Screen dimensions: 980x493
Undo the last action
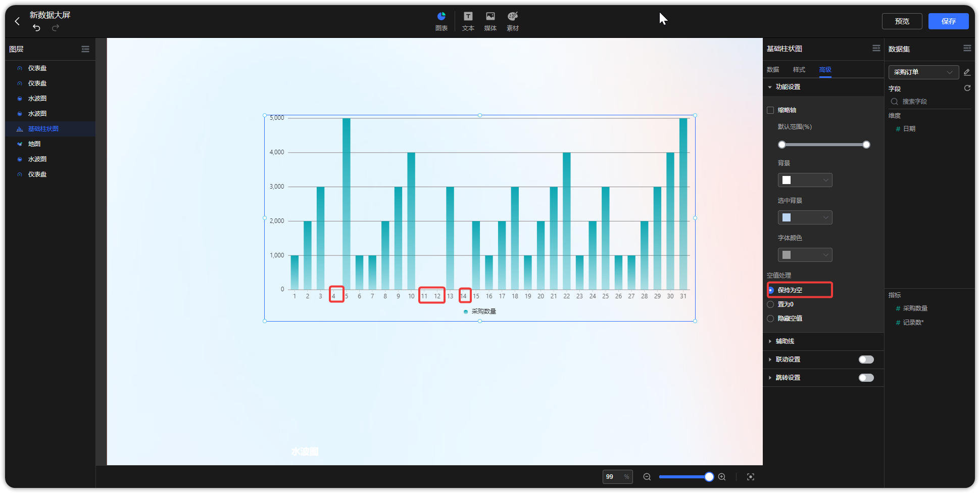tap(36, 27)
